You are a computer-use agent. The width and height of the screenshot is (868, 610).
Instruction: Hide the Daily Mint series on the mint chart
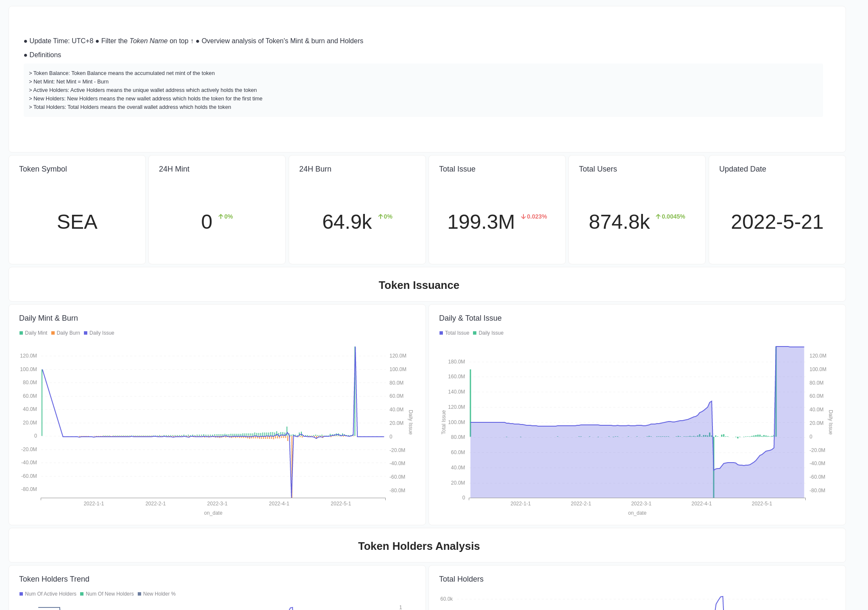pyautogui.click(x=33, y=333)
